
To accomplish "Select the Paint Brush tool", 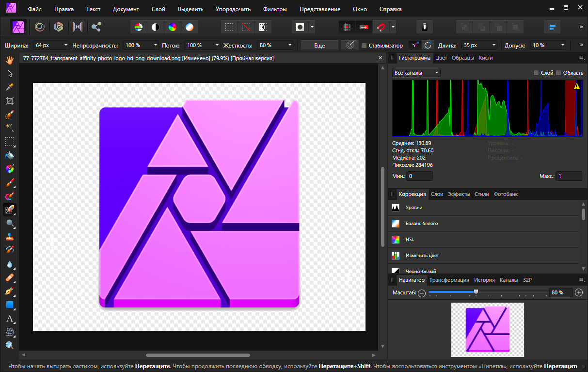I will point(9,183).
